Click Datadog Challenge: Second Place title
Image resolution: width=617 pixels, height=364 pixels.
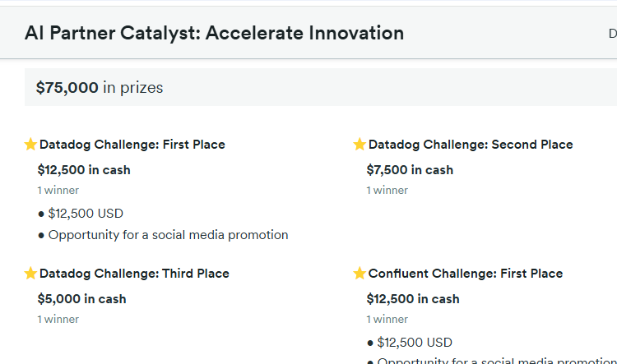pyautogui.click(x=471, y=145)
